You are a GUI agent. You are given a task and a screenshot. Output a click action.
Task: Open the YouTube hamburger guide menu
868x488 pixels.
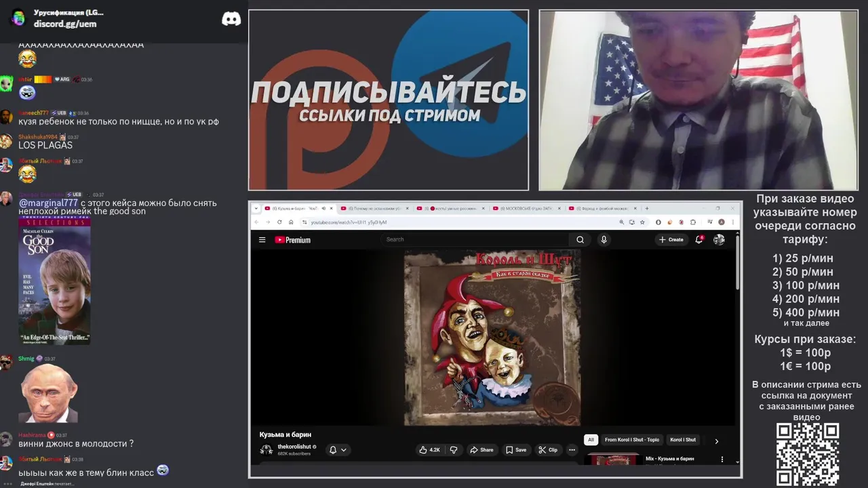(262, 240)
